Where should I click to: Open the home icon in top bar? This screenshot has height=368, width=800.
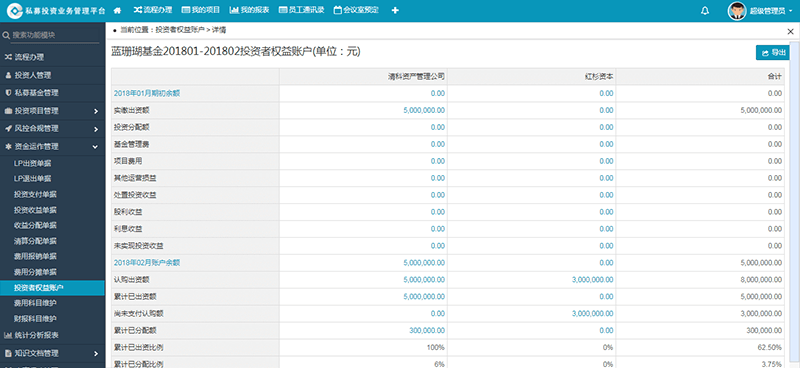(117, 10)
